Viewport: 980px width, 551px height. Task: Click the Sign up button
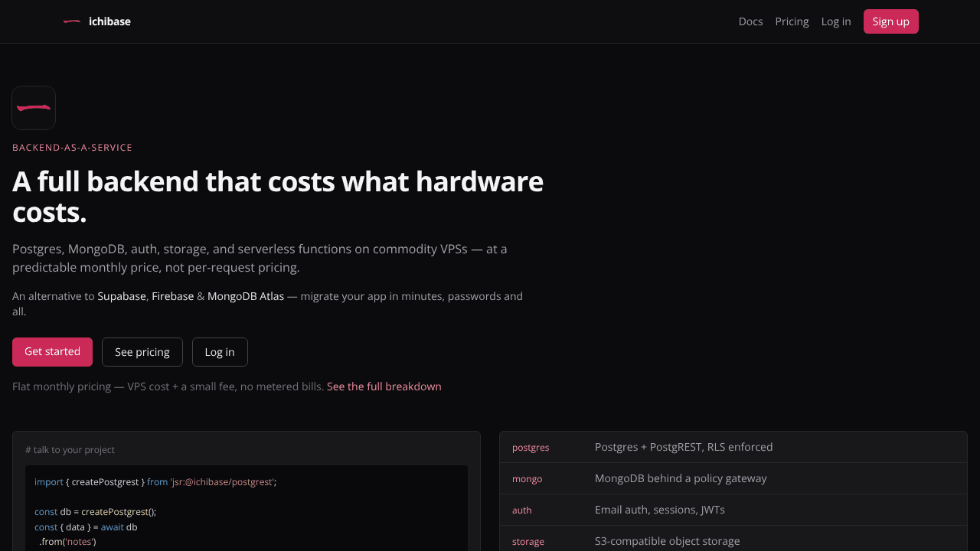tap(891, 21)
